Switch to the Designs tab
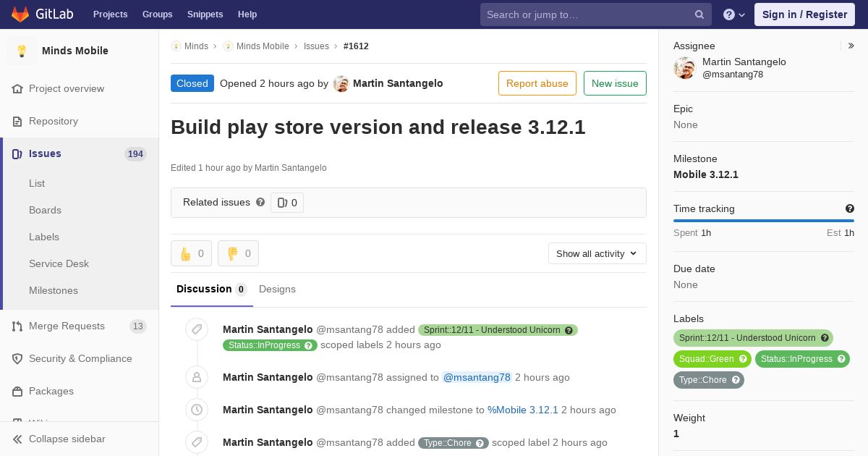This screenshot has width=868, height=456. (x=277, y=289)
